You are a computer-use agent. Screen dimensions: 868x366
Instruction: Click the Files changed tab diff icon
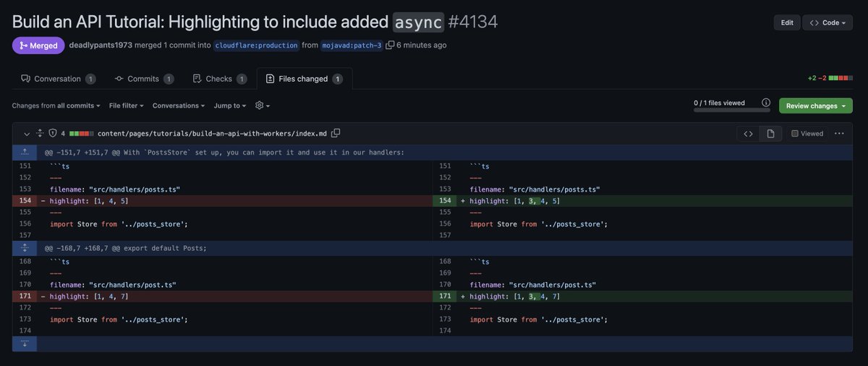click(x=271, y=79)
